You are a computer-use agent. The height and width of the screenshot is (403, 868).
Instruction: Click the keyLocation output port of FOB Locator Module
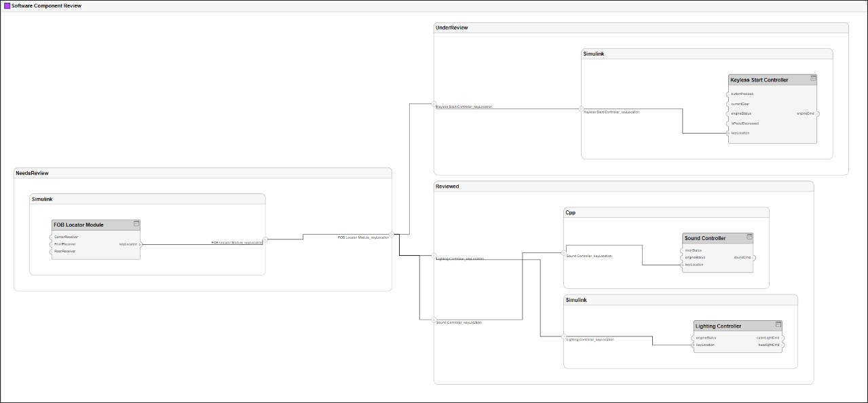(140, 244)
